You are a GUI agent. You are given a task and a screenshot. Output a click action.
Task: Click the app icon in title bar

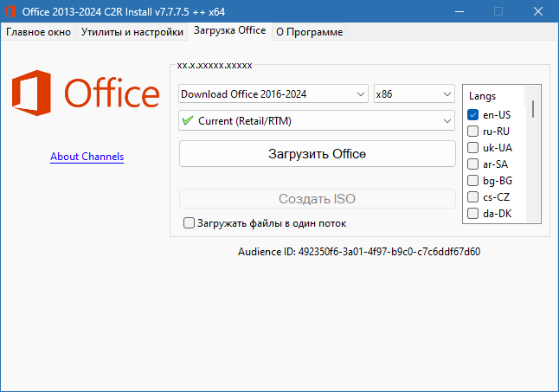pos(10,11)
